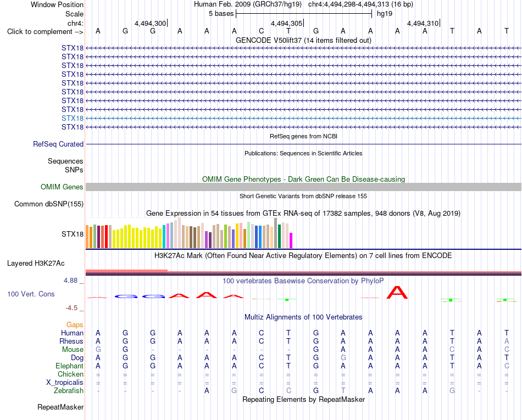Open the H3K27Ac Mark track title

pos(303,256)
